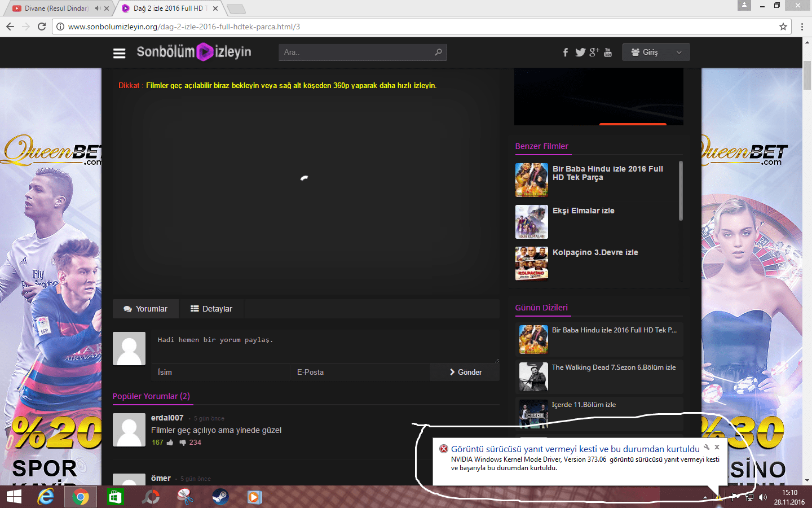Open the site's Google Plus icon
The image size is (812, 508).
coord(594,52)
